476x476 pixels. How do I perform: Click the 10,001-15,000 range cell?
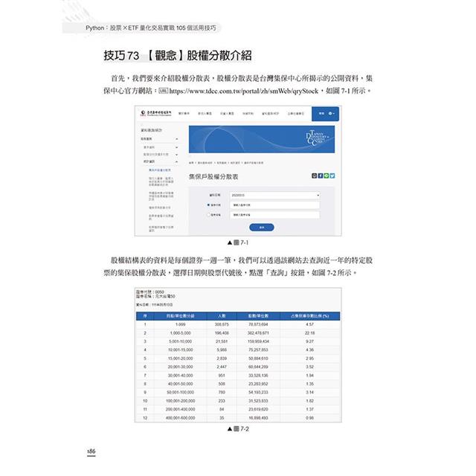[x=180, y=350]
